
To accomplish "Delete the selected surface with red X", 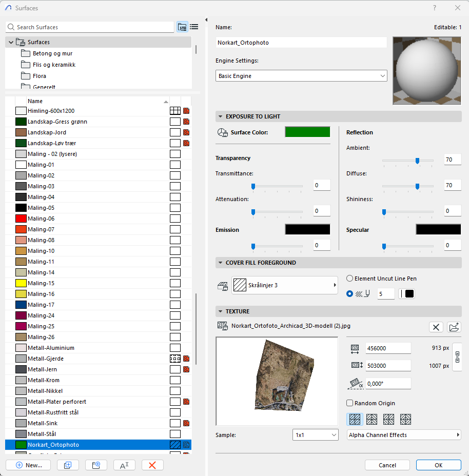I will point(152,465).
